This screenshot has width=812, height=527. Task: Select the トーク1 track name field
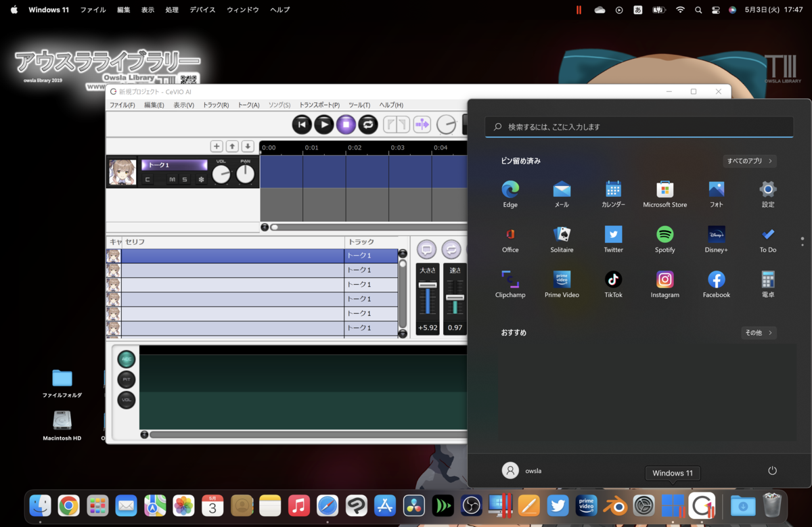[174, 165]
